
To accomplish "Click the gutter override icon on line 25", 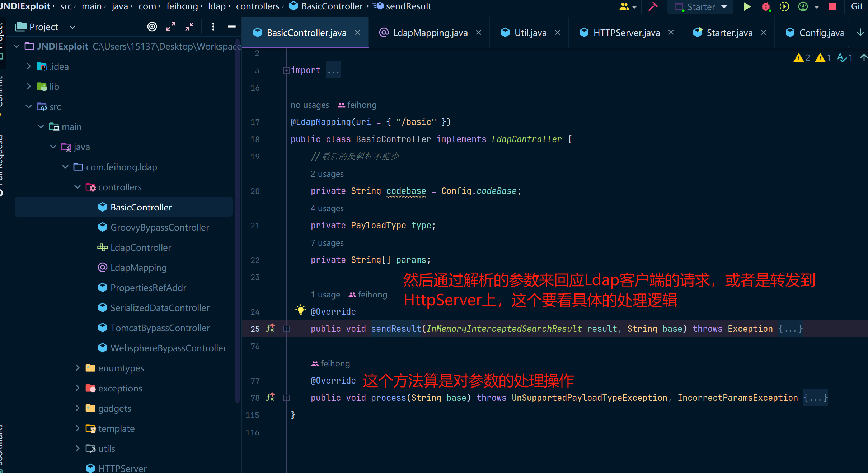I will click(x=270, y=328).
